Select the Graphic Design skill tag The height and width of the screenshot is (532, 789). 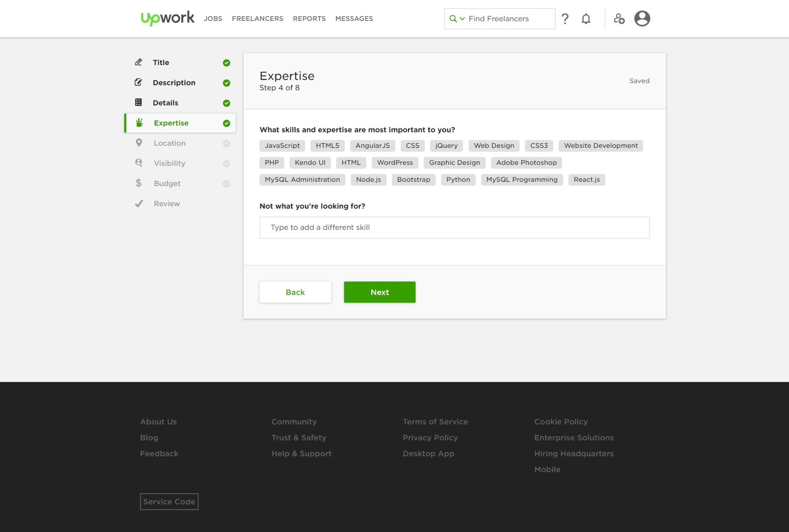[455, 162]
